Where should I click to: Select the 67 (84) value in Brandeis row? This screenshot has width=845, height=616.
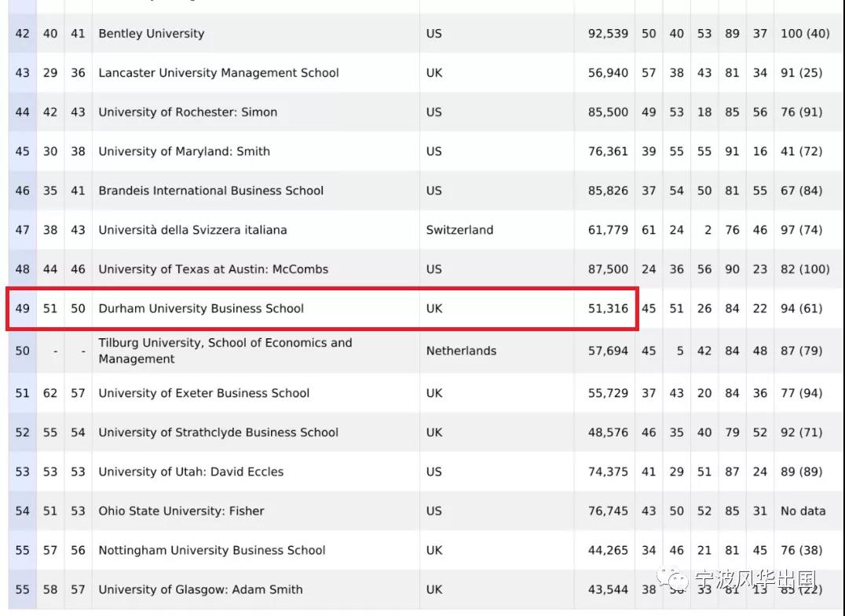pyautogui.click(x=801, y=191)
